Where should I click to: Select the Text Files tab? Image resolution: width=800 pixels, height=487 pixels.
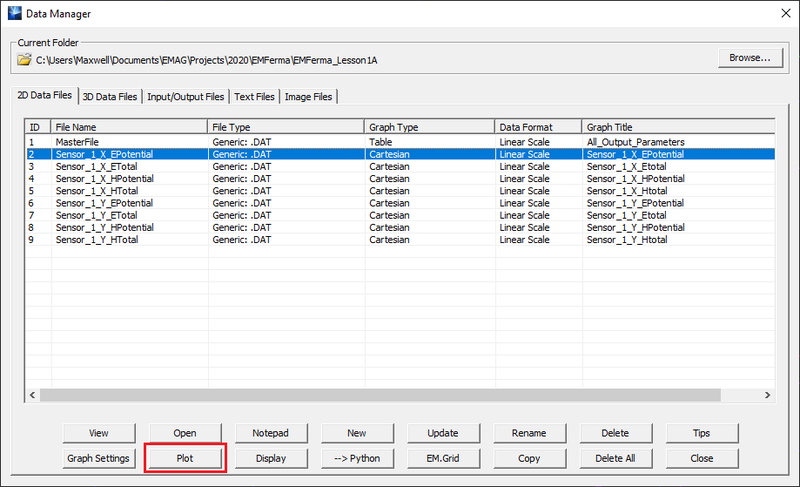point(254,96)
